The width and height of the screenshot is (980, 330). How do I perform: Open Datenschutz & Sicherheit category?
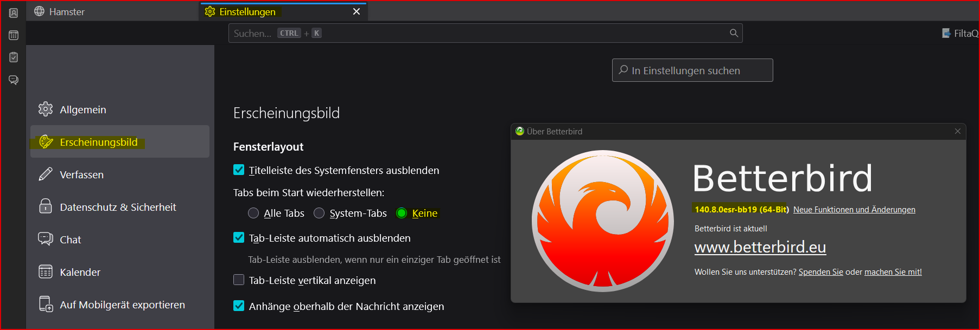click(120, 207)
